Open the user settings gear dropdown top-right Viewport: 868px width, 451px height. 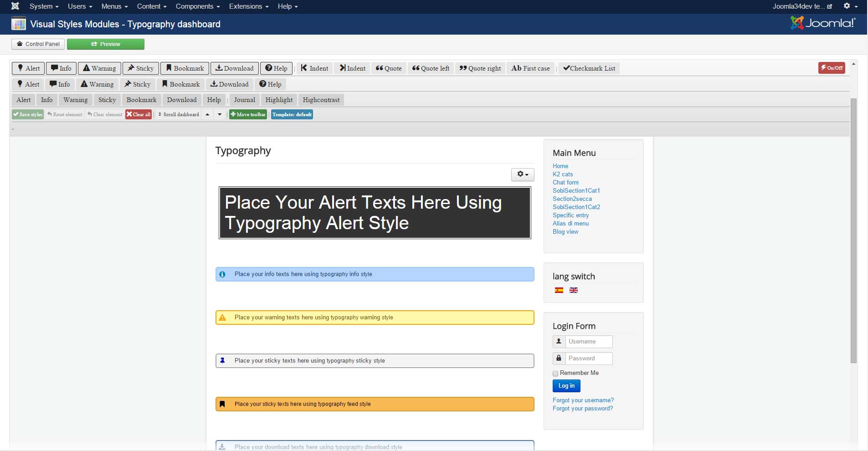click(x=850, y=6)
